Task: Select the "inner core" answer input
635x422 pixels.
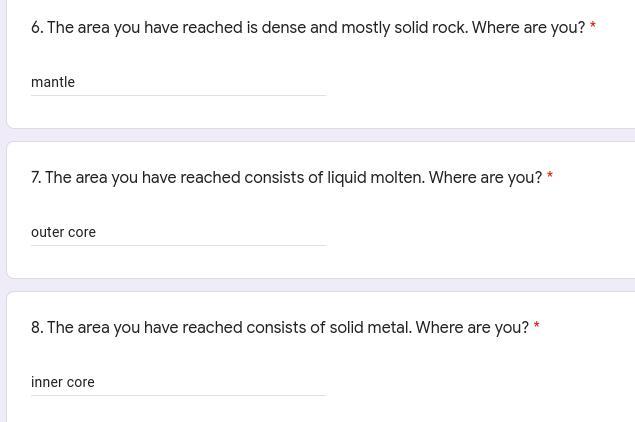Action: click(x=178, y=382)
